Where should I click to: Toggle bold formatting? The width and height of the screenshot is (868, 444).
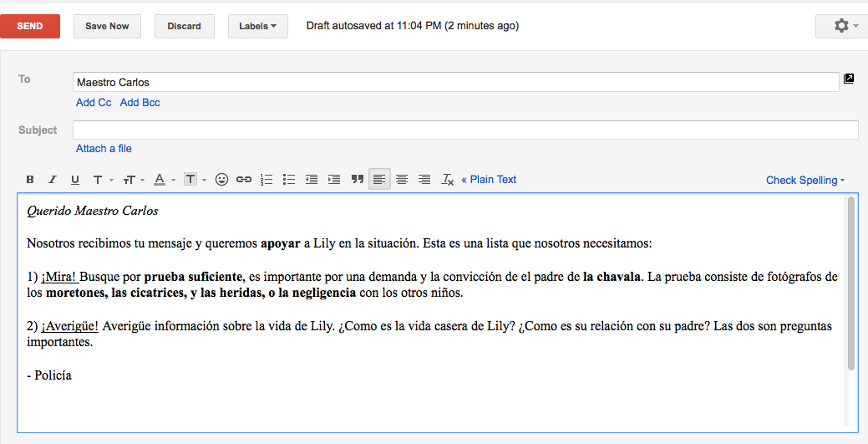pos(30,180)
